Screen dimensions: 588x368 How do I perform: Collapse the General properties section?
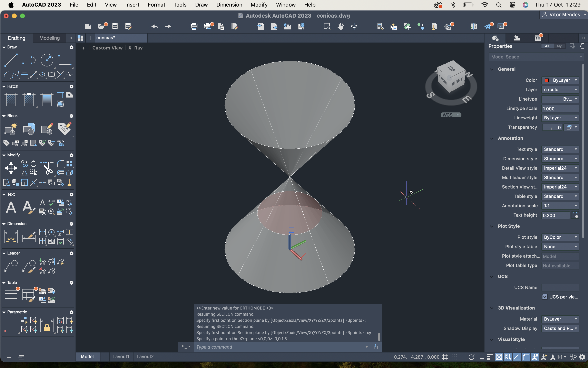(x=492, y=69)
